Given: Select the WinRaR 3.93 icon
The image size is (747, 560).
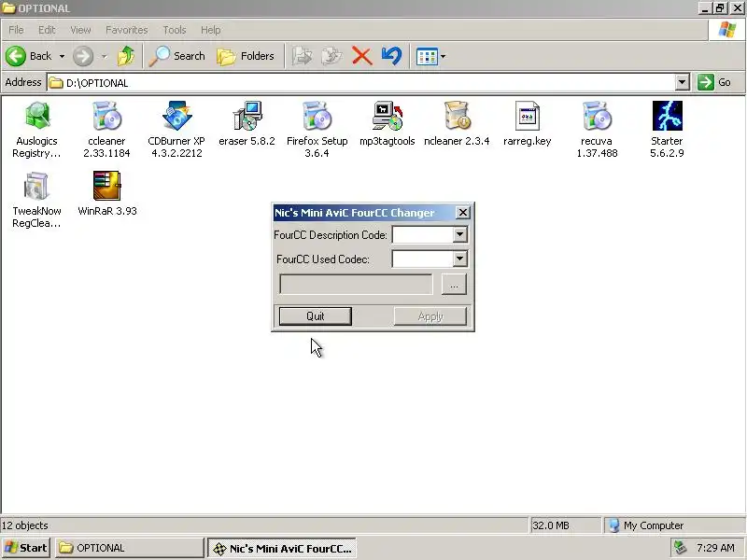Looking at the screenshot, I should [x=106, y=186].
